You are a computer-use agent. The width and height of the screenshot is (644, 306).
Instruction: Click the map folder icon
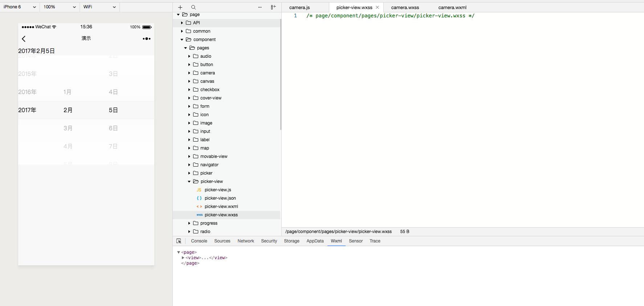pos(196,148)
